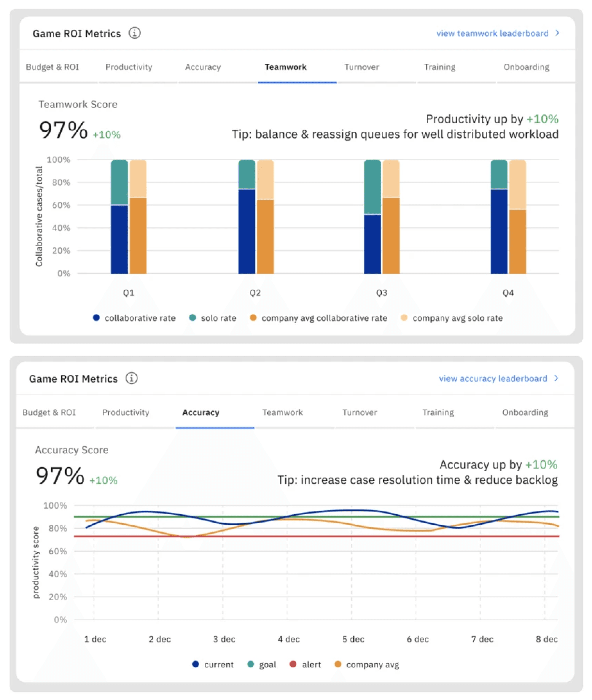Click Q1 orange company avg collaborative bar

138,236
